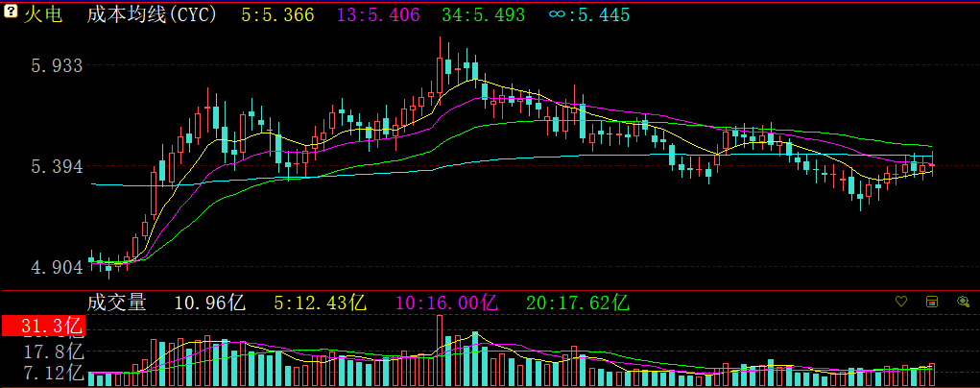Click the magenta 10-day volume average 16.00亿
This screenshot has height=388, width=980.
(446, 303)
